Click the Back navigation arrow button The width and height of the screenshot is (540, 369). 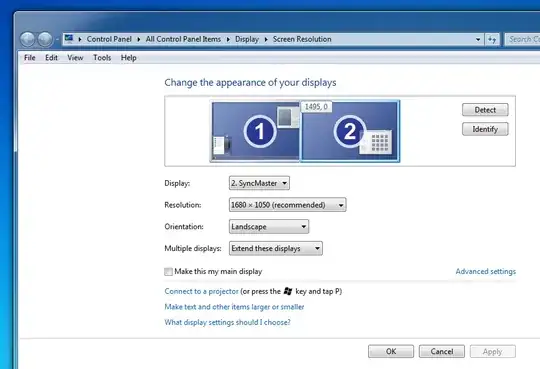pos(27,39)
